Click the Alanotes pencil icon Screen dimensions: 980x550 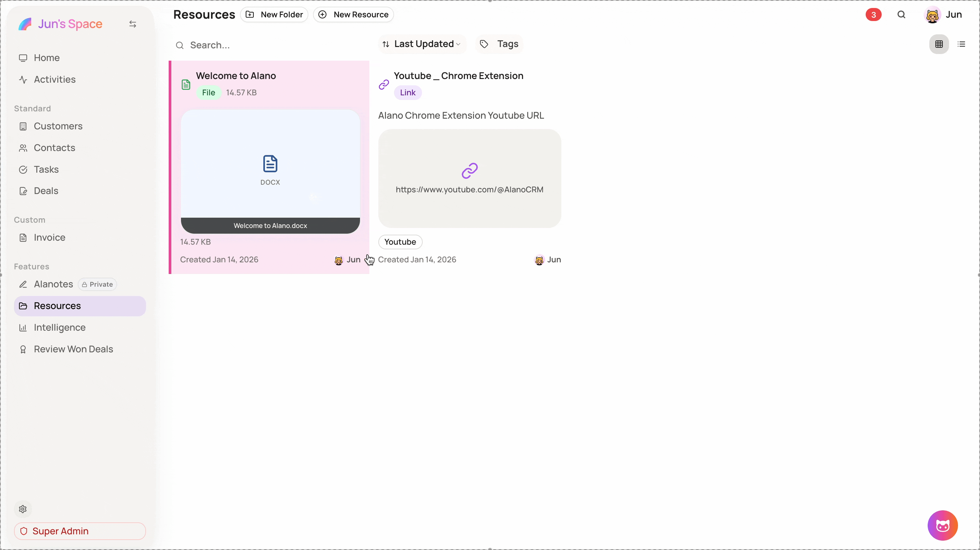point(23,285)
